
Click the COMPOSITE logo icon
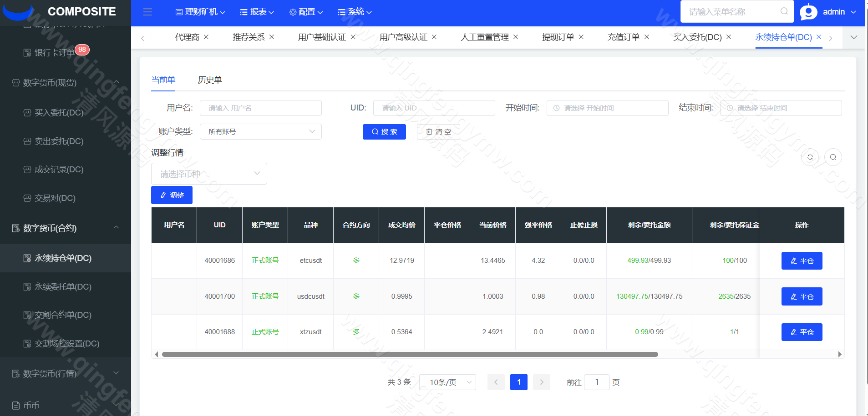tap(18, 11)
